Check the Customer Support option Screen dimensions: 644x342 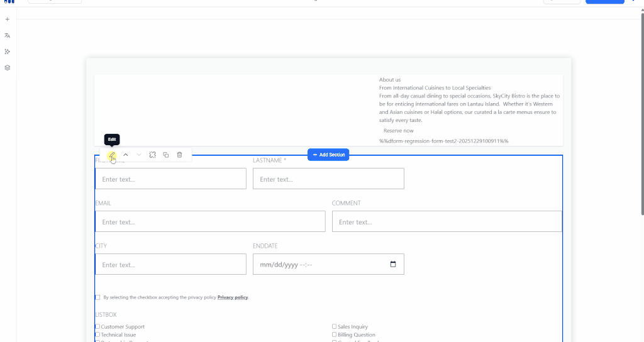[x=97, y=326]
